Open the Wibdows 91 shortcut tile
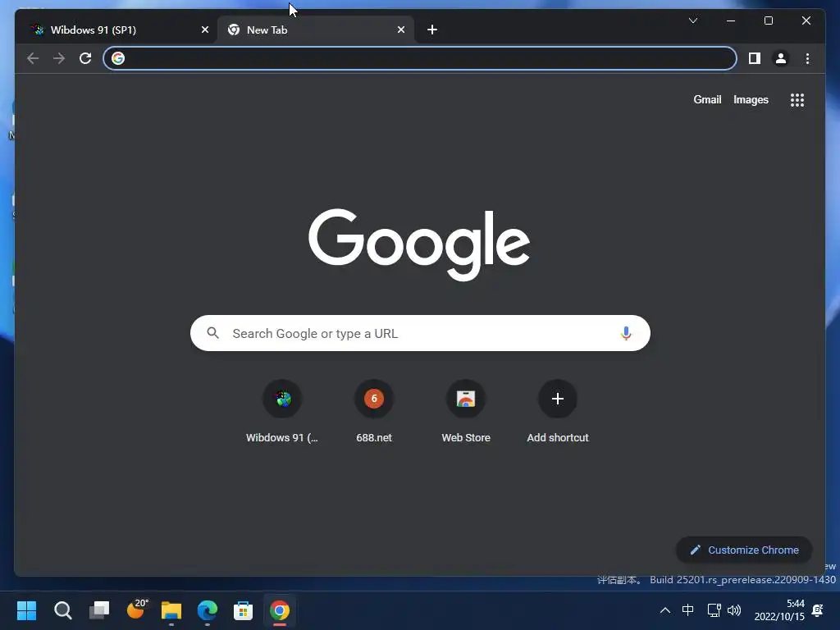Image resolution: width=840 pixels, height=630 pixels. pos(282,412)
